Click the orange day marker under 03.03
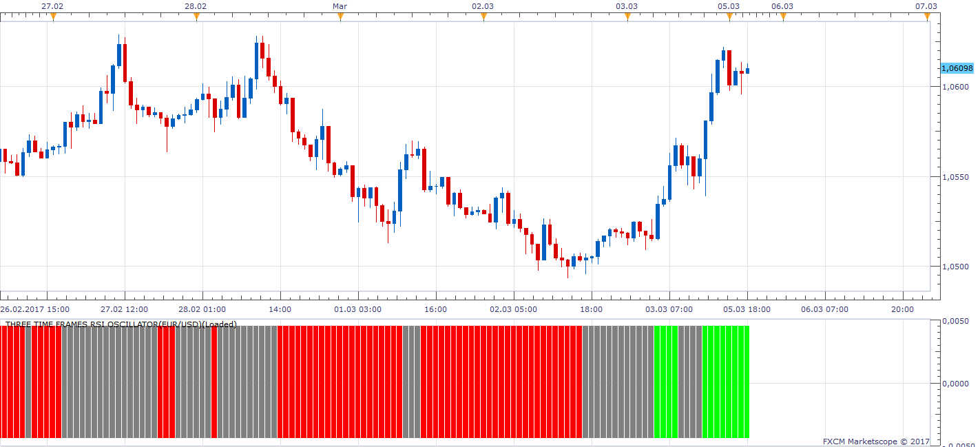The height and width of the screenshot is (447, 980). coord(627,17)
